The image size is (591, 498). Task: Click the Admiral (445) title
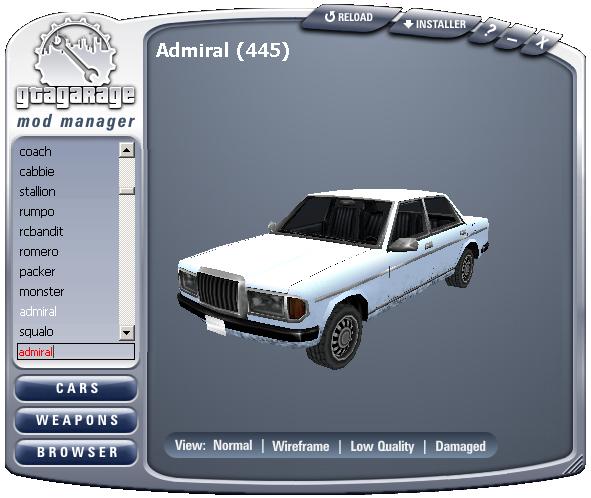[222, 51]
